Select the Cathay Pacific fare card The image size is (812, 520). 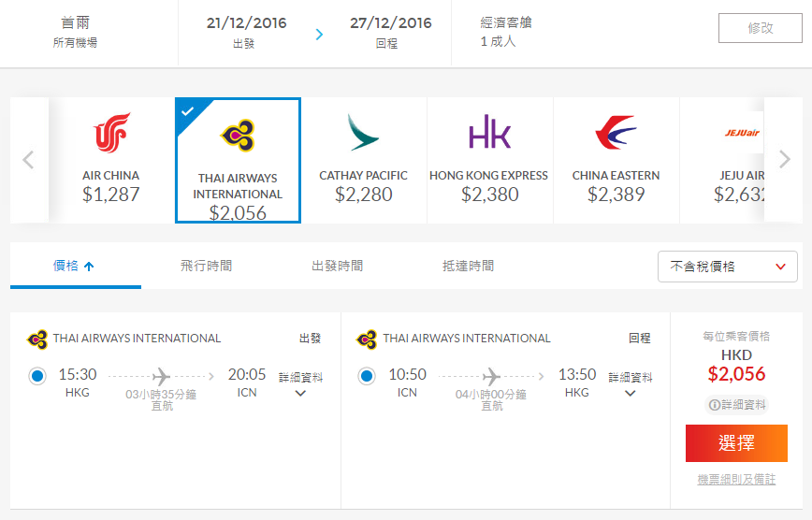coord(364,160)
